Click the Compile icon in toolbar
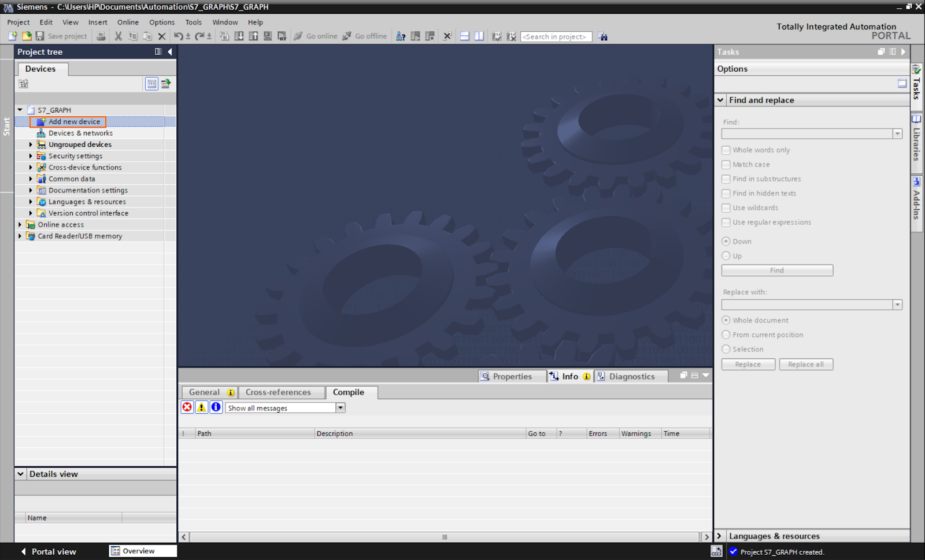The height and width of the screenshot is (560, 925). 224,36
